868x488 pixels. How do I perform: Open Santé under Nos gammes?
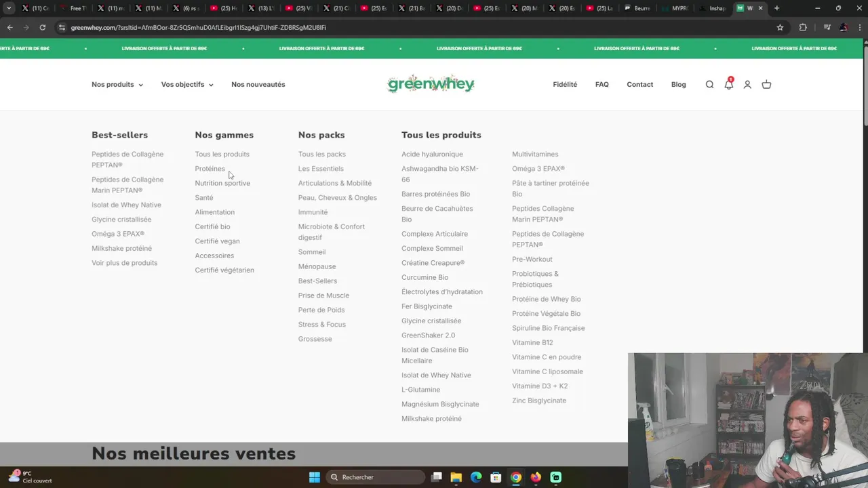click(x=204, y=198)
